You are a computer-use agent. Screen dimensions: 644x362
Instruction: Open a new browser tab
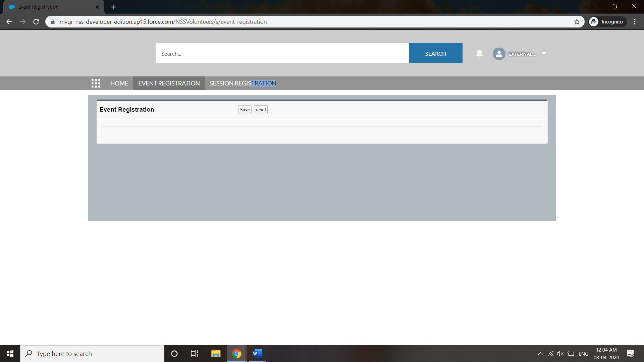pyautogui.click(x=113, y=7)
